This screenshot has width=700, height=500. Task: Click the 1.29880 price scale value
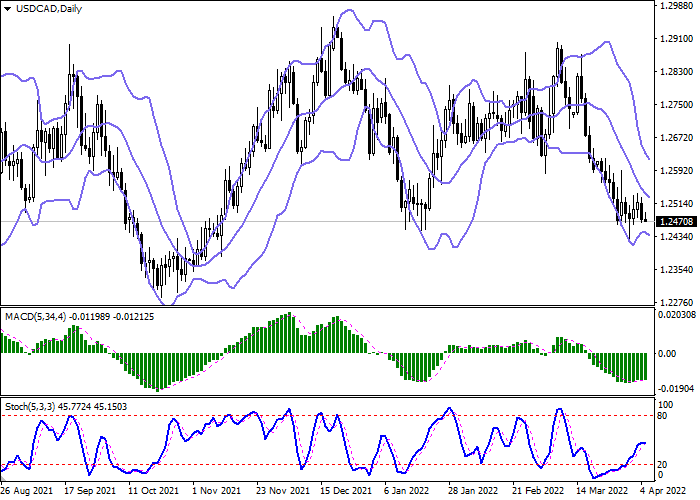coord(677,6)
